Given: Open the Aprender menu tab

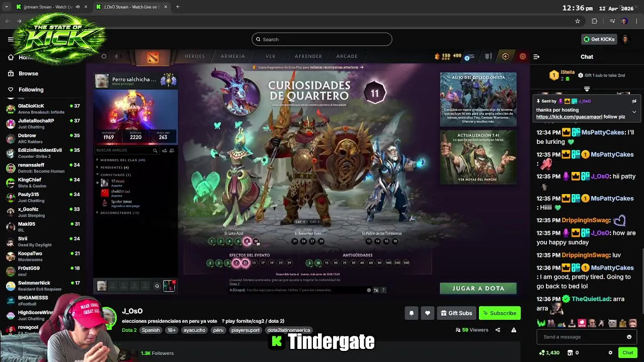Looking at the screenshot, I should 308,56.
